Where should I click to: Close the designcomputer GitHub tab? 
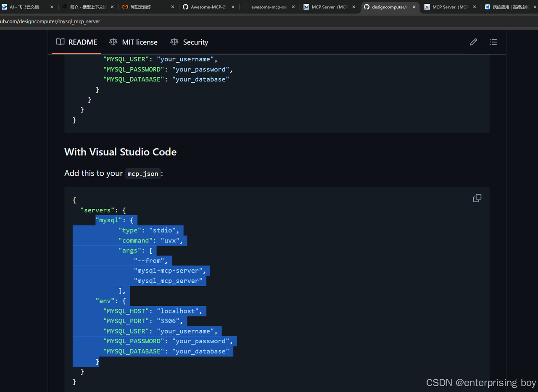click(414, 7)
